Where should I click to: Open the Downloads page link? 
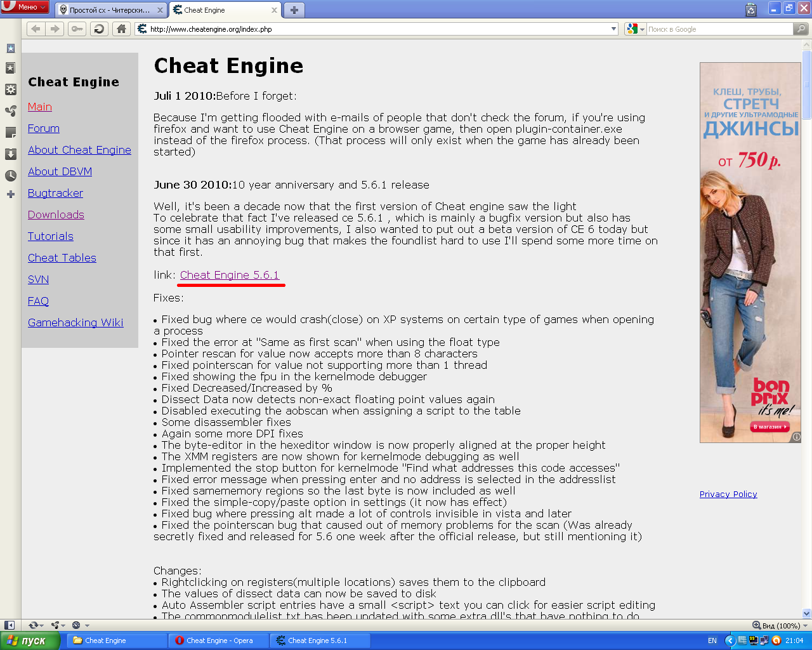tap(56, 215)
